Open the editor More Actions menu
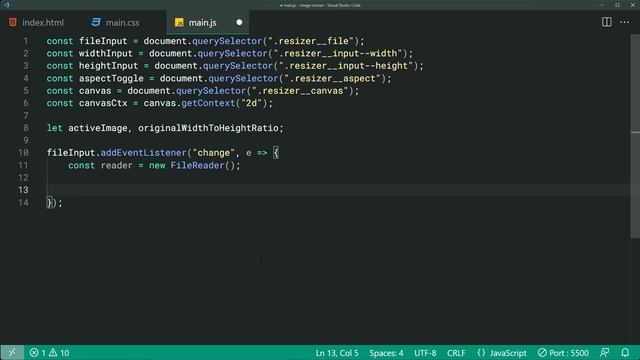This screenshot has width=640, height=360. point(624,22)
